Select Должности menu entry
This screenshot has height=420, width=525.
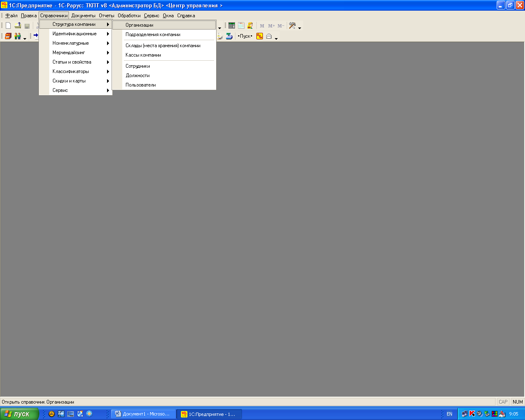tap(164, 75)
